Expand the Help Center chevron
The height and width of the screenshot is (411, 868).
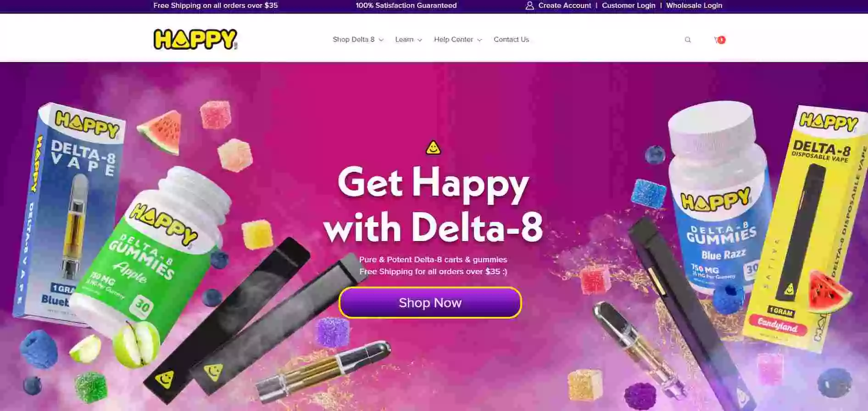(479, 40)
